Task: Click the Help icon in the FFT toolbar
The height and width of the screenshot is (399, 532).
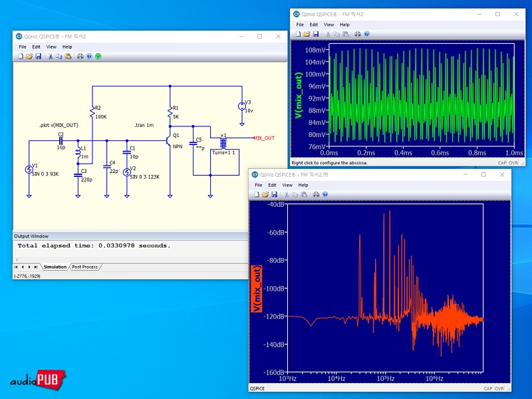Action: click(x=325, y=194)
